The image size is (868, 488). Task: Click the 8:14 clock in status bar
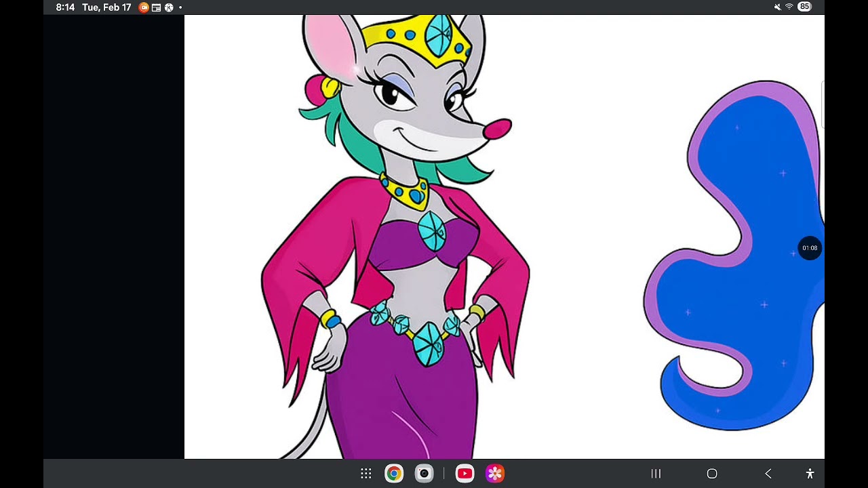pyautogui.click(x=65, y=7)
